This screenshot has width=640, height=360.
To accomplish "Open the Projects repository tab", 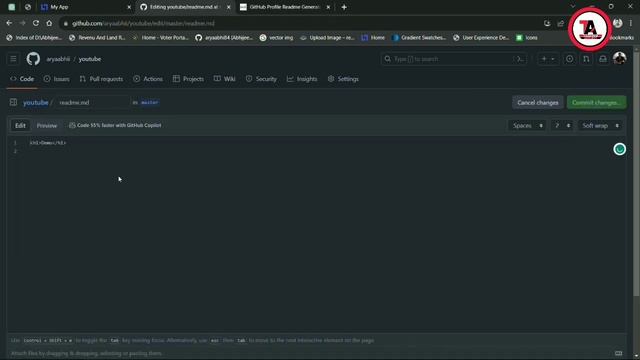I will pos(188,79).
